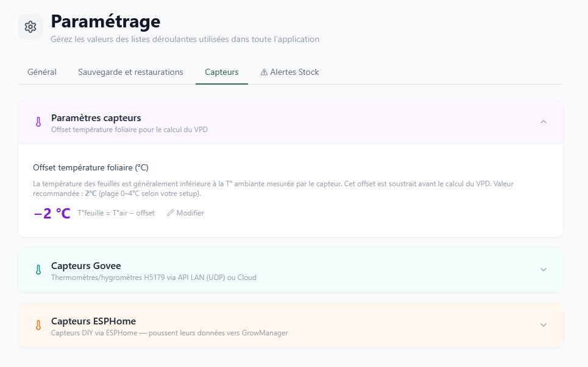This screenshot has height=367, width=588.
Task: Click the Capteurs DIY via ESPHome description
Action: click(x=169, y=333)
